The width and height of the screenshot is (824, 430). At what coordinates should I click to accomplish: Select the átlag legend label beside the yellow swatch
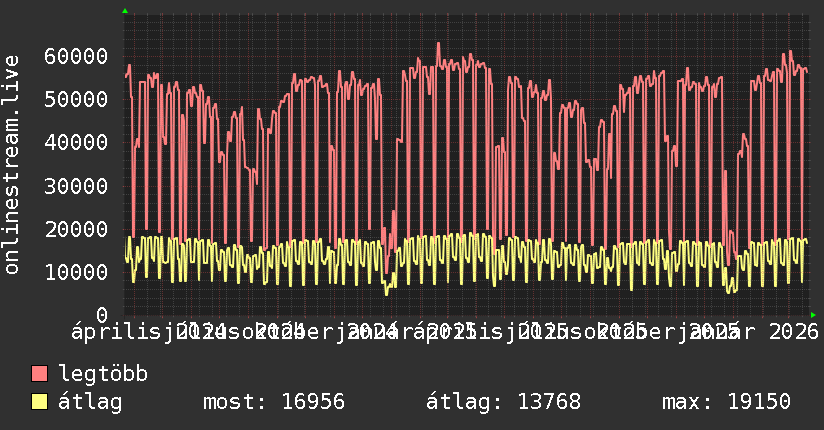pos(90,402)
